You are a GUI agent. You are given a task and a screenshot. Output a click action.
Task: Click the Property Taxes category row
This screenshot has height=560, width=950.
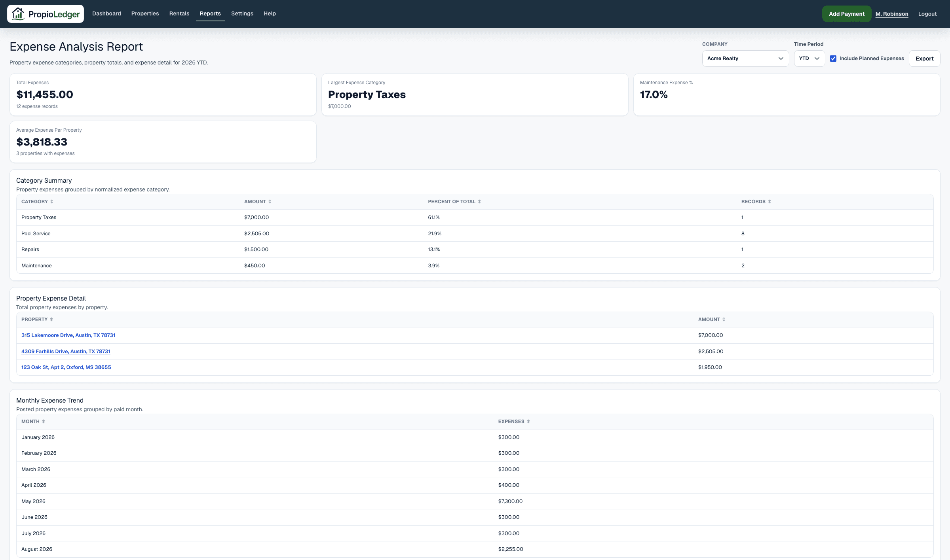click(475, 218)
